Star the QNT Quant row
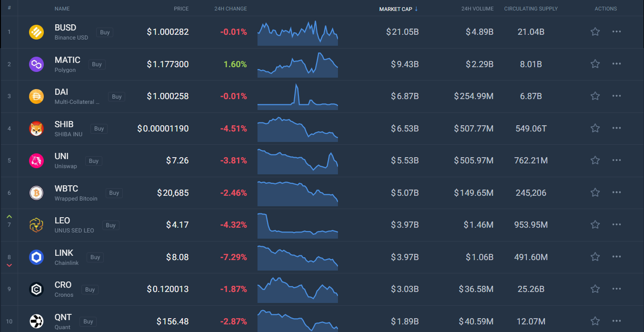Viewport: 644px width, 332px height. point(595,321)
